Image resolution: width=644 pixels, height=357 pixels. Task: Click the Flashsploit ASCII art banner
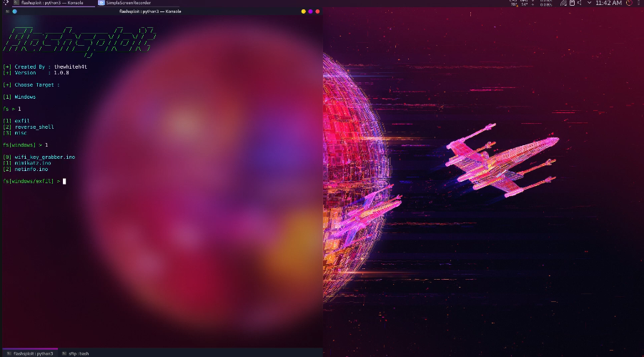tap(79, 41)
